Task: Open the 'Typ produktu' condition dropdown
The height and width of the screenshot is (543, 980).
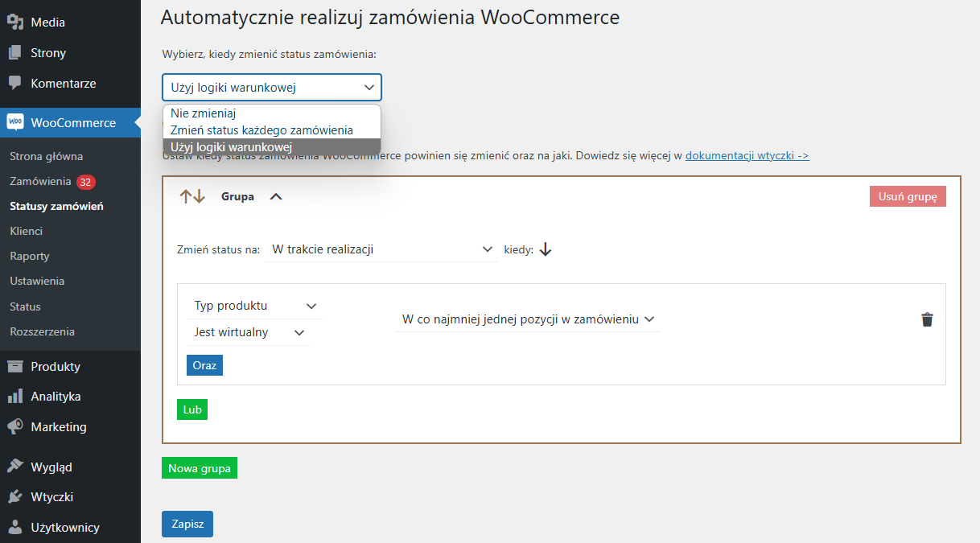Action: coord(255,306)
